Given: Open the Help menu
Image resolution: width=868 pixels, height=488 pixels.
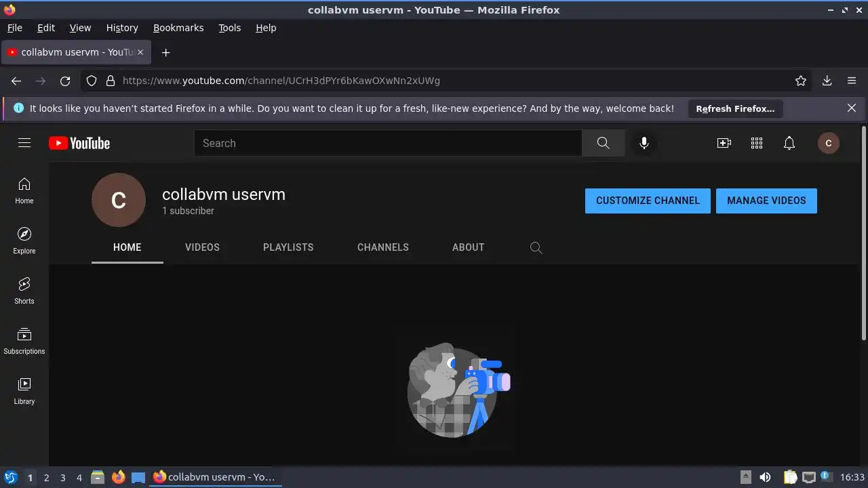Looking at the screenshot, I should pos(266,28).
